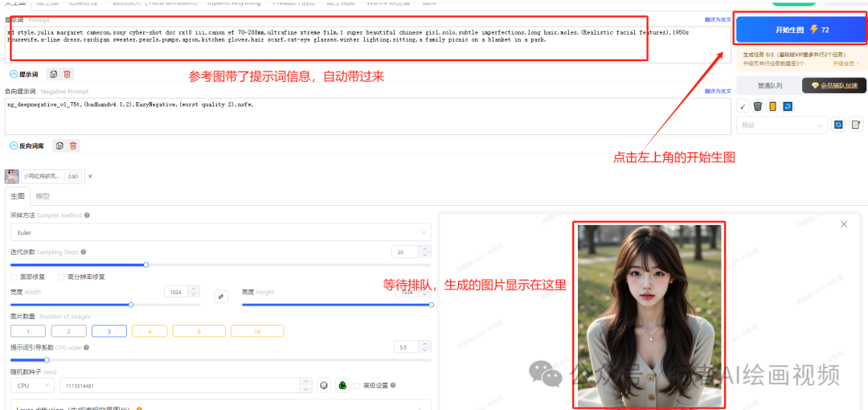This screenshot has width=868, height=410.
Task: Set number of images to 3
Action: tap(109, 330)
